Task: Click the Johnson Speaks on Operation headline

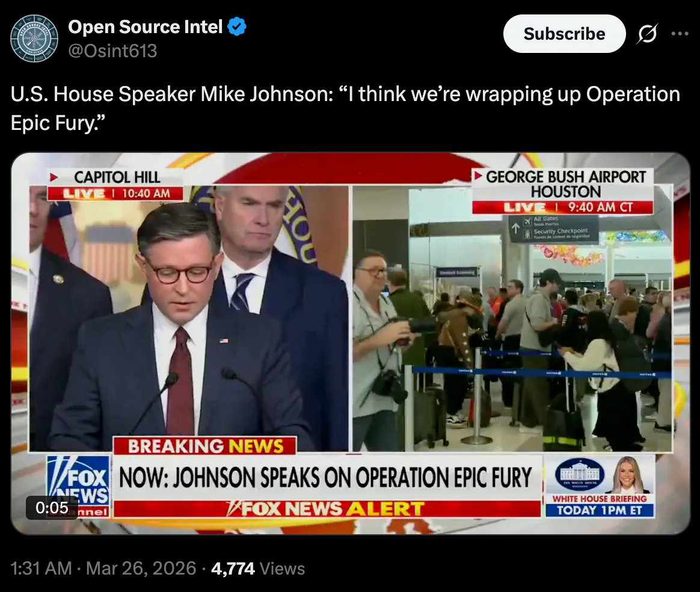Action: point(327,477)
